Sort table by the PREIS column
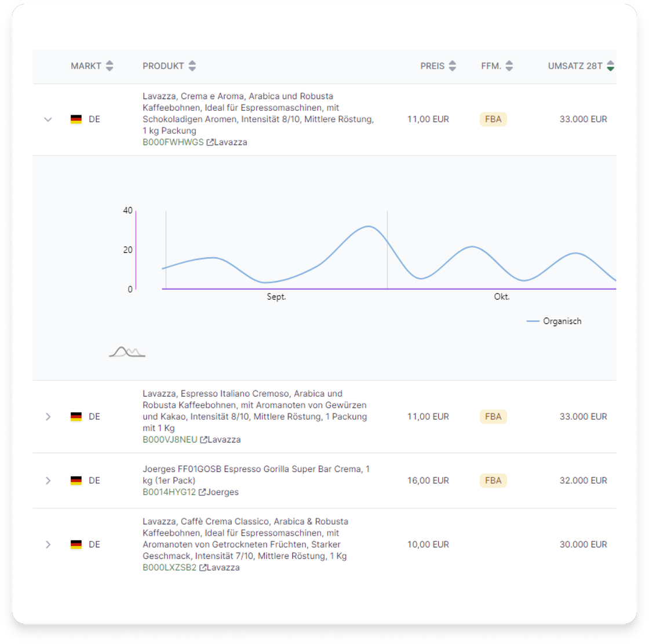649x644 pixels. [453, 66]
